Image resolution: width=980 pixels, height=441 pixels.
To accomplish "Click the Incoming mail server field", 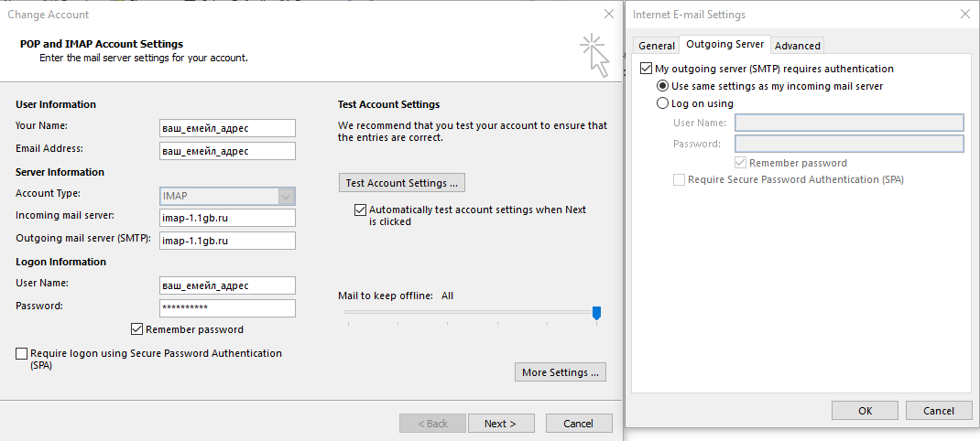I will click(x=227, y=218).
